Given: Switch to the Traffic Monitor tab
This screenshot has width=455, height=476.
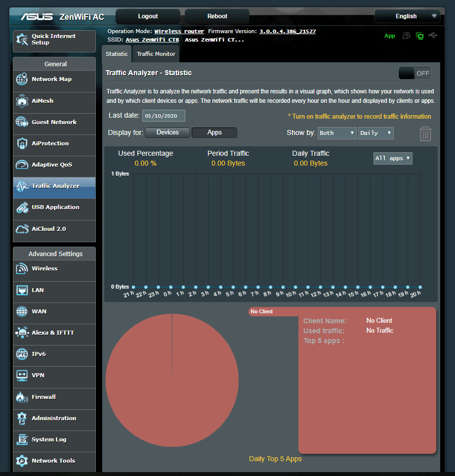Looking at the screenshot, I should coord(156,54).
